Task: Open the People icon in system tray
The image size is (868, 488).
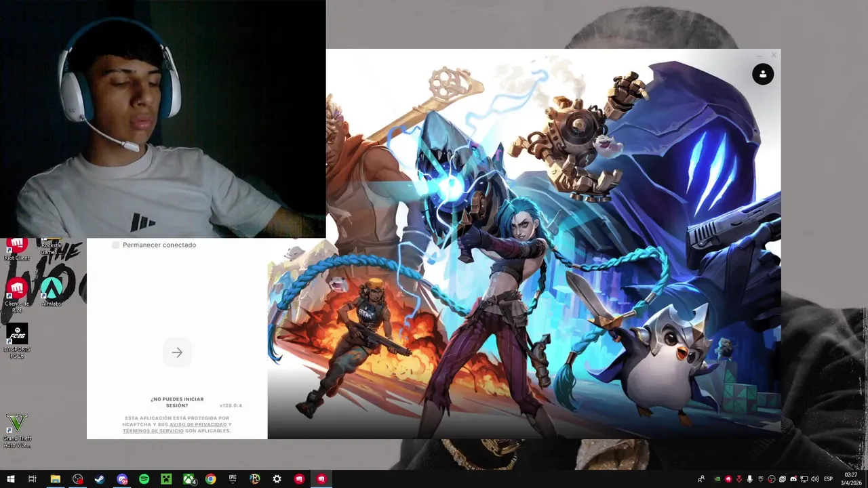Action: [x=701, y=479]
